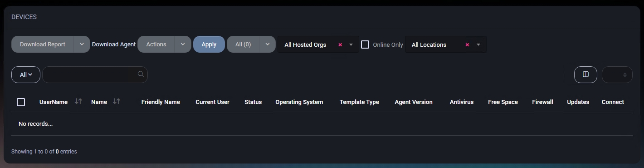Tick the select-all header checkbox
644x168 pixels.
pos(21,102)
